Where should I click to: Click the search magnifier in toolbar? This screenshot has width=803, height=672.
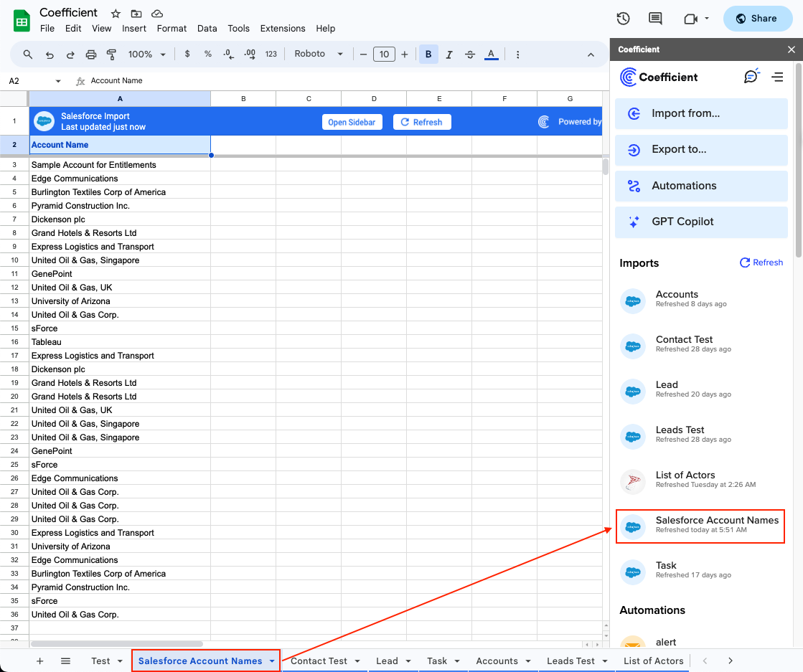coord(28,55)
